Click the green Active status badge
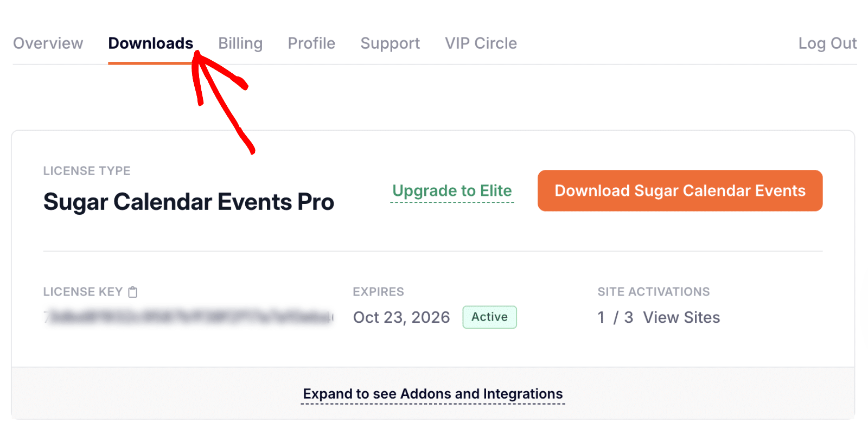 click(489, 317)
